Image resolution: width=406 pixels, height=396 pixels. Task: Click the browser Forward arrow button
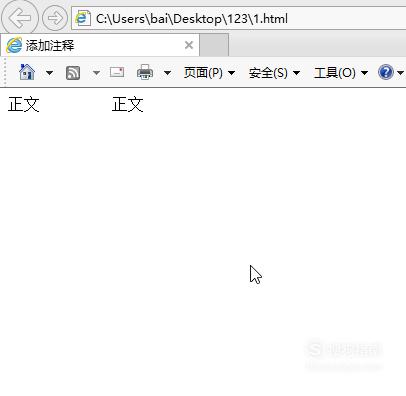tap(55, 18)
